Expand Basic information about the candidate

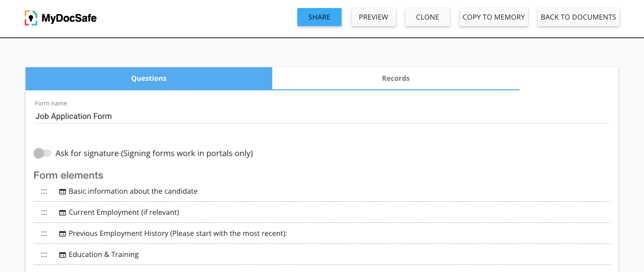133,191
